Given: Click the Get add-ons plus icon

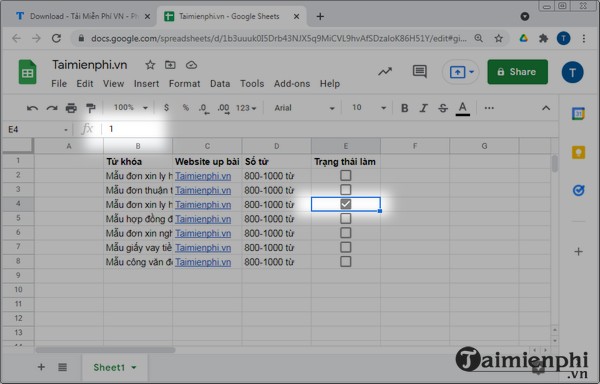Looking at the screenshot, I should tap(579, 252).
